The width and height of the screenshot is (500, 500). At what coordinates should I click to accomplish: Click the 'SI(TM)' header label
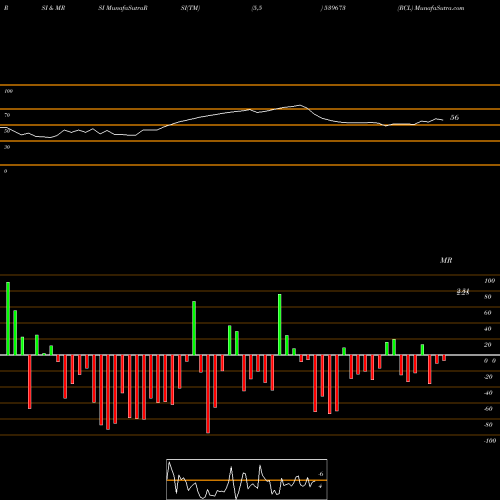coord(190,8)
